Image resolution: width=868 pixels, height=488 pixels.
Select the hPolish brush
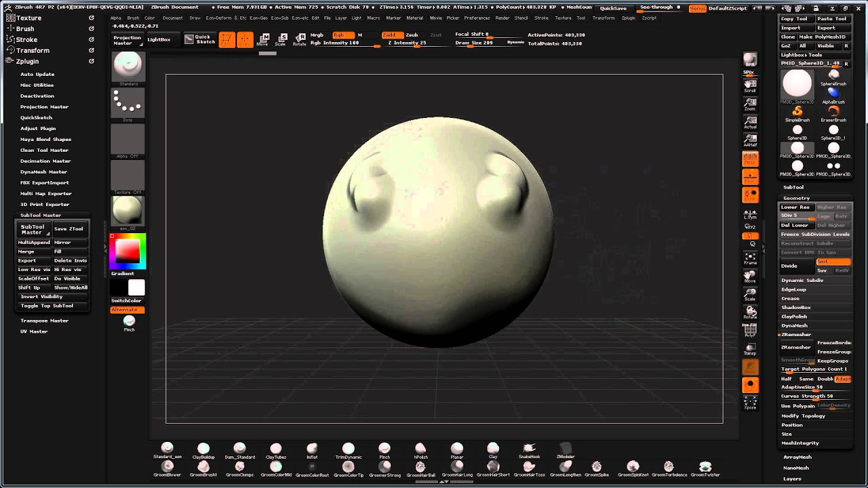(x=420, y=451)
